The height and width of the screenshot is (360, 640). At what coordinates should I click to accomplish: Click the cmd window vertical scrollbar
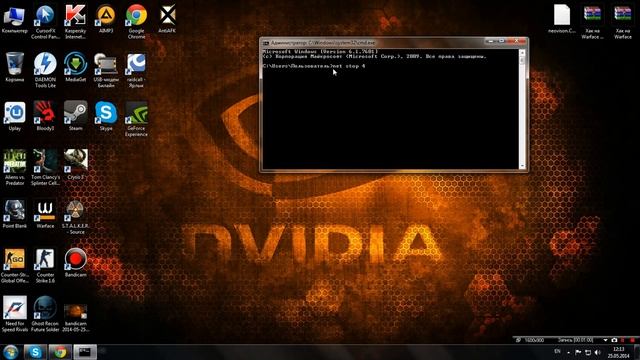coord(522,109)
